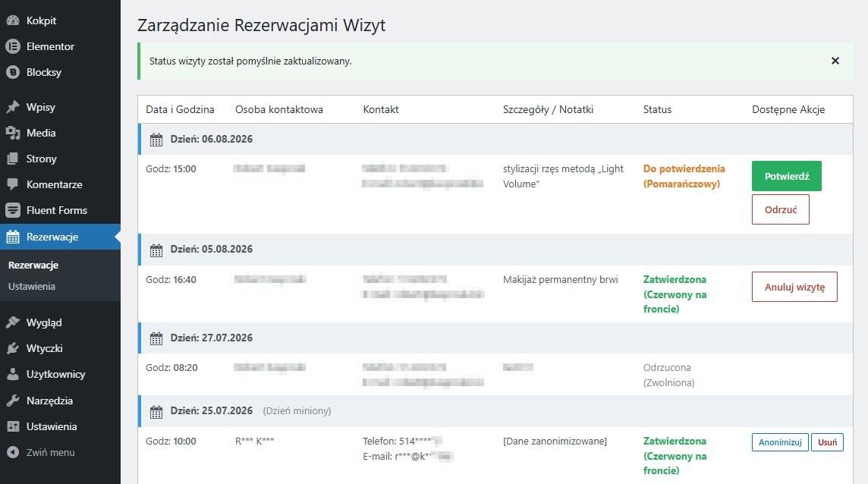This screenshot has width=868, height=484.
Task: Go to Użytkownicy menu item
Action: pyautogui.click(x=61, y=374)
